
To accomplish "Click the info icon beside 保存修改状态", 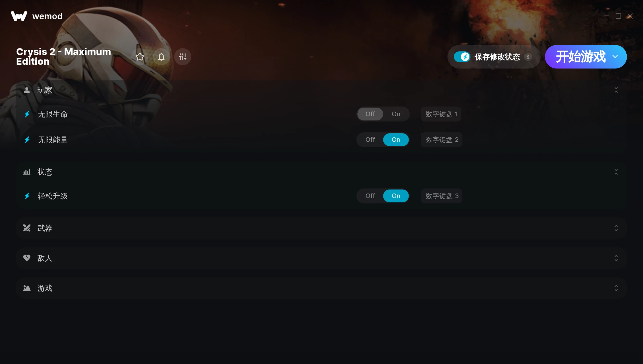I will coord(528,57).
